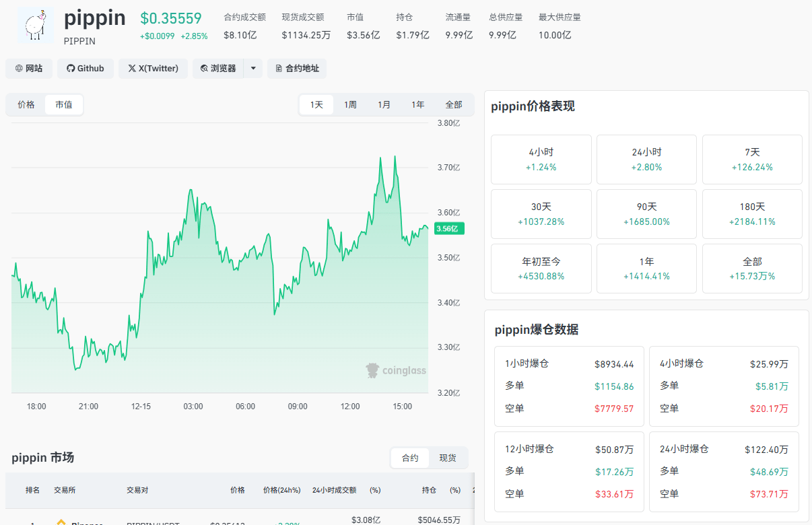This screenshot has width=812, height=525.
Task: Click the 合约成交额 $8.10亿 value
Action: tap(240, 35)
